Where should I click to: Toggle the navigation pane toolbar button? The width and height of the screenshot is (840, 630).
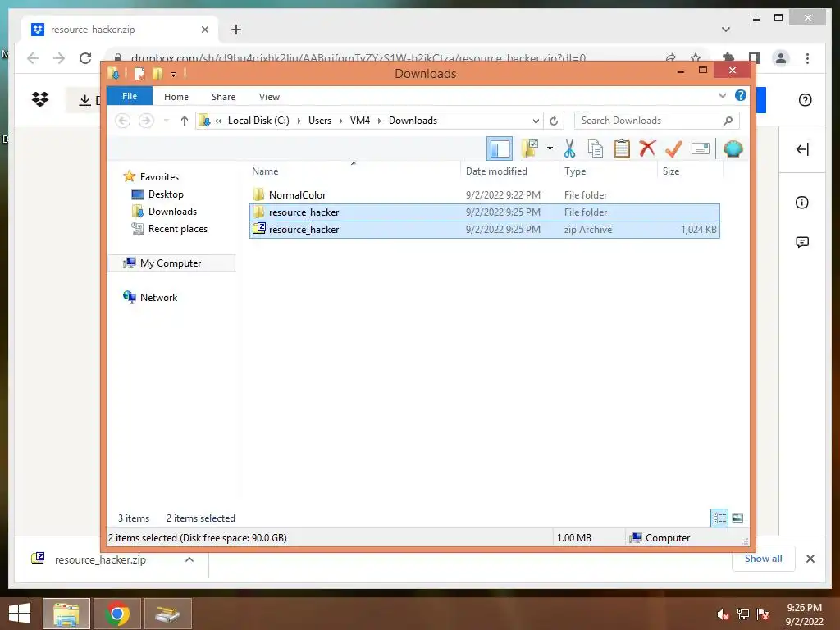click(500, 149)
